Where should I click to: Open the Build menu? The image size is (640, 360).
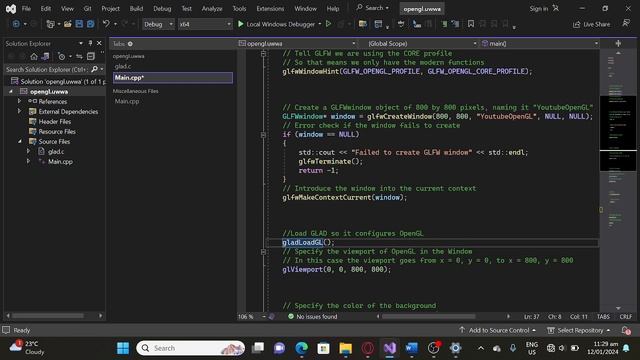pos(136,9)
